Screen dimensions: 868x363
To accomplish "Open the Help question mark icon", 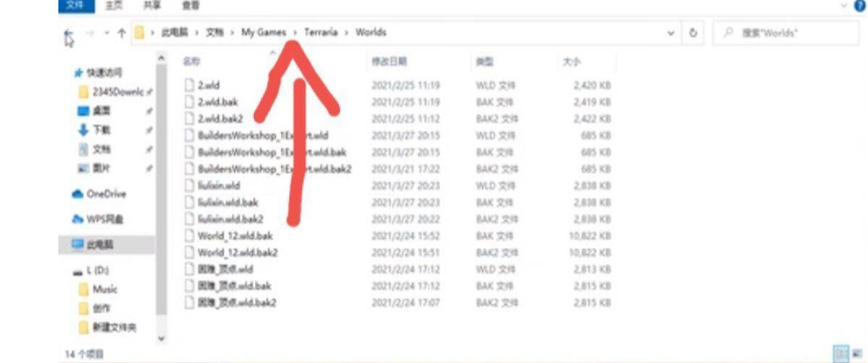I will tap(859, 5).
